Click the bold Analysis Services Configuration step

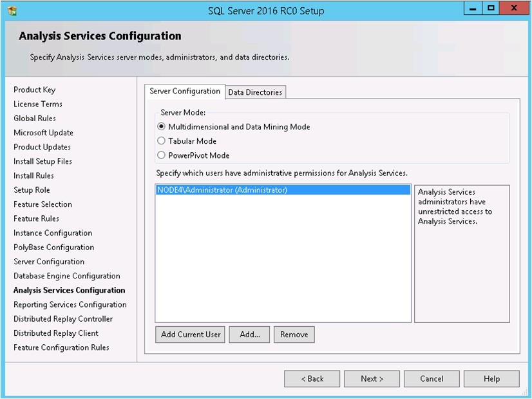pyautogui.click(x=69, y=290)
